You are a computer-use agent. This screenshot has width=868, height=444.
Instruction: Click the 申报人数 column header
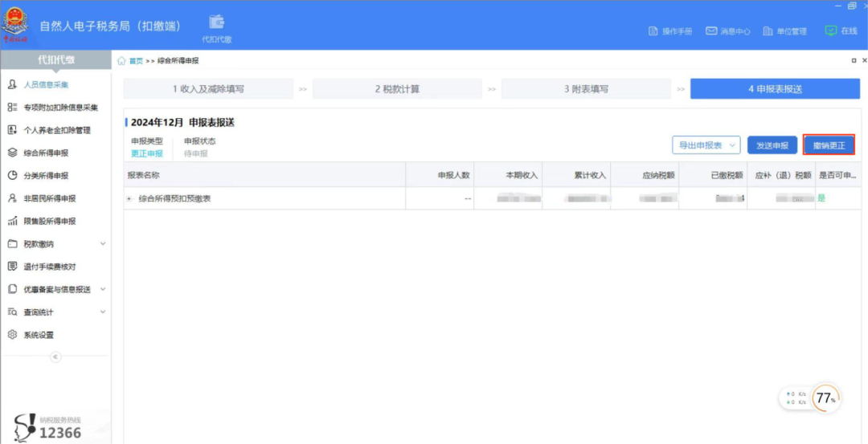pyautogui.click(x=440, y=175)
